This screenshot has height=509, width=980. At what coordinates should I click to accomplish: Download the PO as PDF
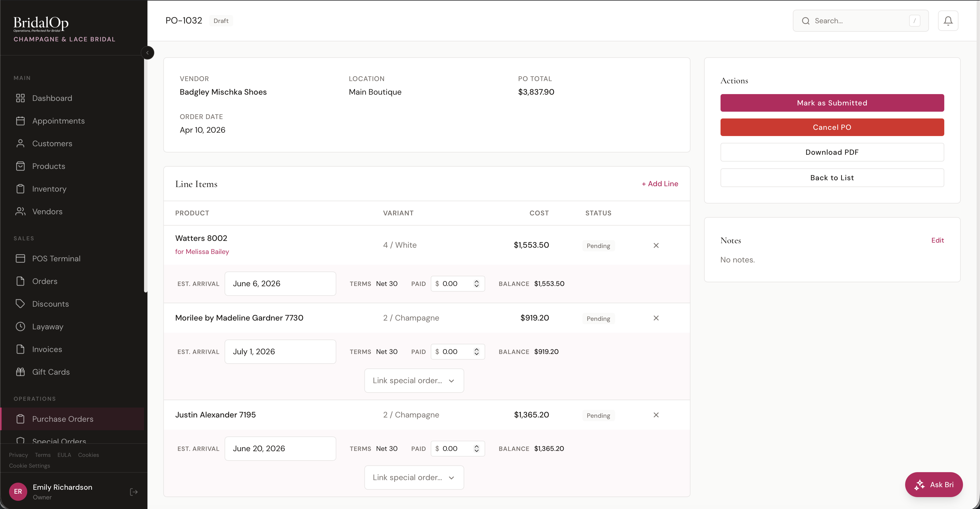click(x=832, y=152)
